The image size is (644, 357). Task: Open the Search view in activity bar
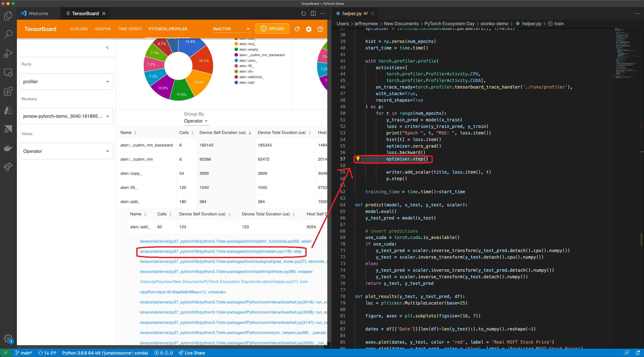pos(8,34)
